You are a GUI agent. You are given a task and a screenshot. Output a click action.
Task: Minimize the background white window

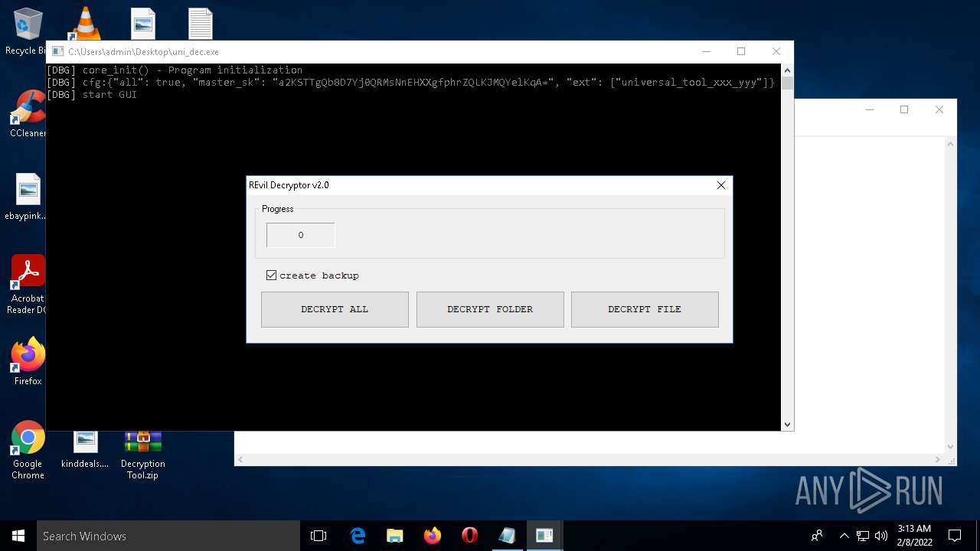pyautogui.click(x=870, y=109)
